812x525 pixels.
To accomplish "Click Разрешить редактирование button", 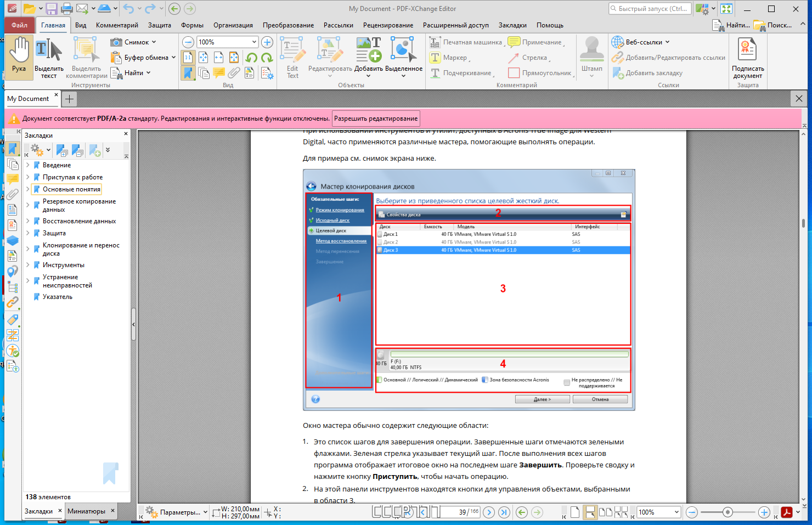I will point(376,118).
